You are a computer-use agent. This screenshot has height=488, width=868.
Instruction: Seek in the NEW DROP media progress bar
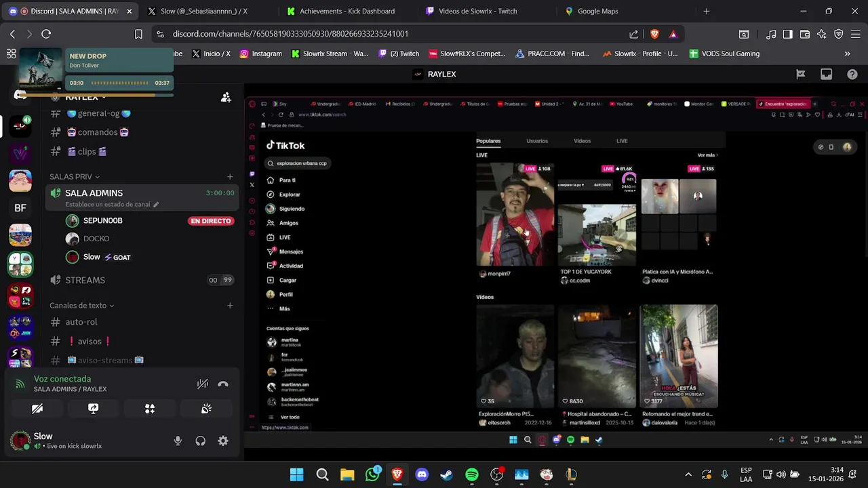[119, 83]
